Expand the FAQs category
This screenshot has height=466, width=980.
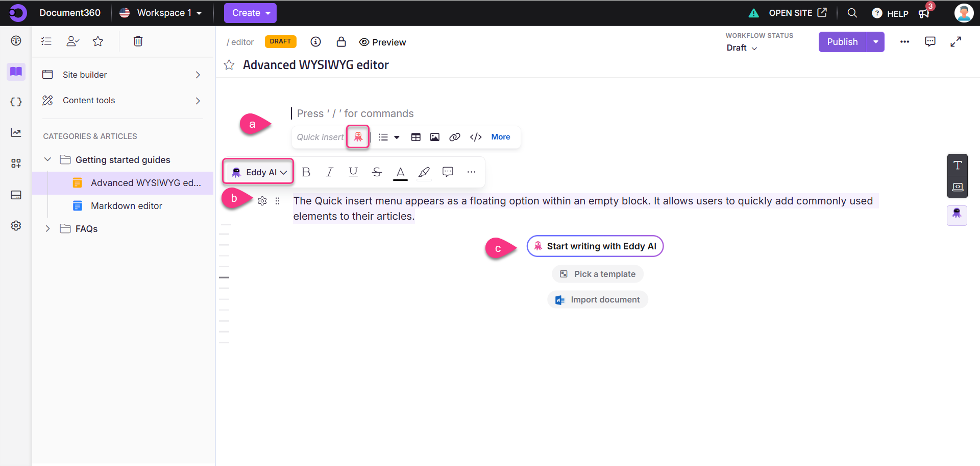pyautogui.click(x=47, y=228)
